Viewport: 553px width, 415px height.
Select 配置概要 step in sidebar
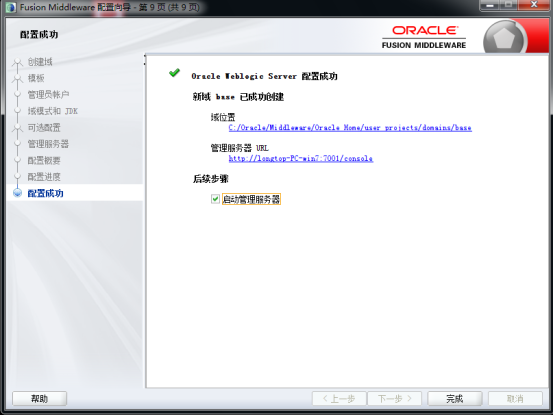pyautogui.click(x=44, y=160)
